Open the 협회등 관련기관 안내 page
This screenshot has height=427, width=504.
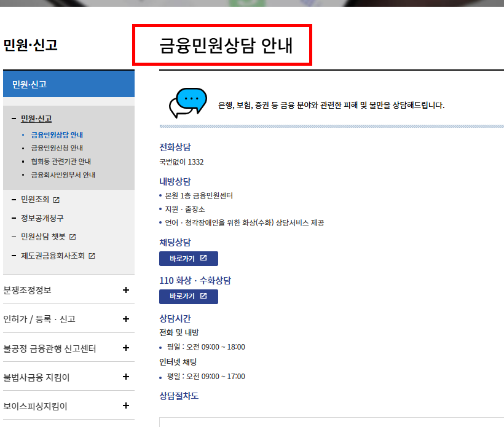pyautogui.click(x=58, y=162)
